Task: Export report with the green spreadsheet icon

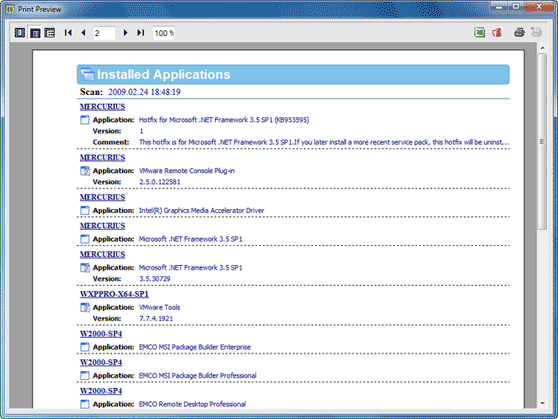Action: [x=479, y=33]
